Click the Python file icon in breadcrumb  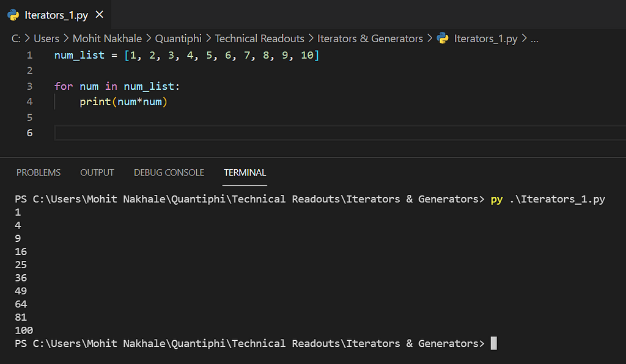(x=443, y=38)
